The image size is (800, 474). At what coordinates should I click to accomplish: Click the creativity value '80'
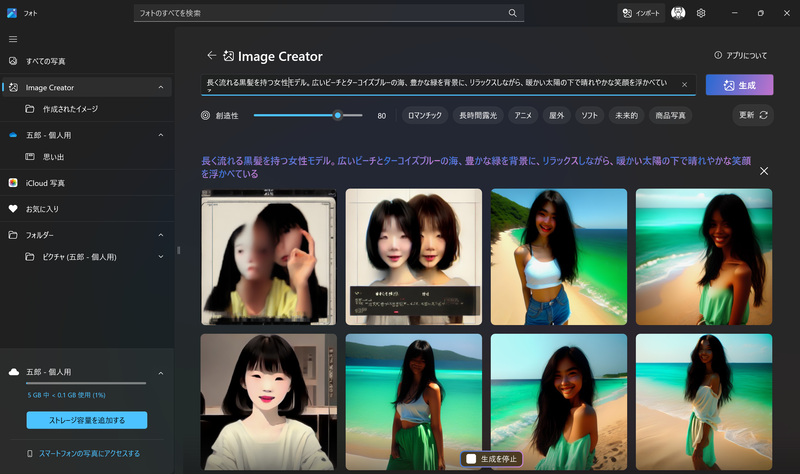tap(382, 116)
